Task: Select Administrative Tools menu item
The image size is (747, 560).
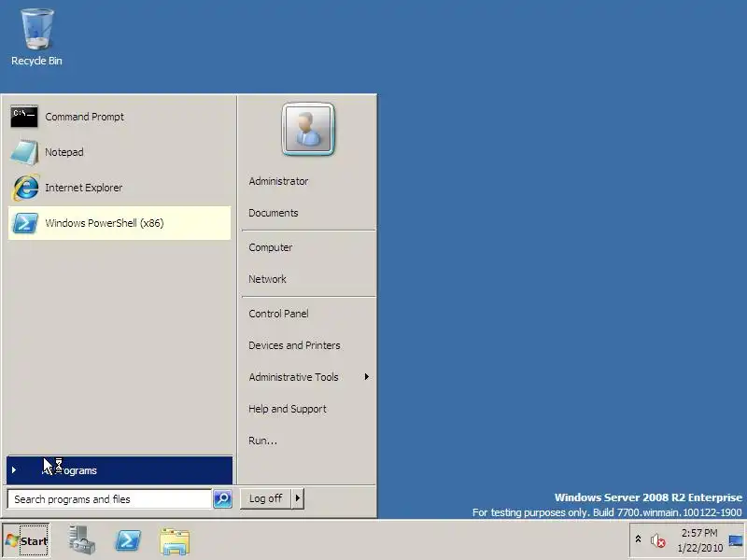Action: 293,377
